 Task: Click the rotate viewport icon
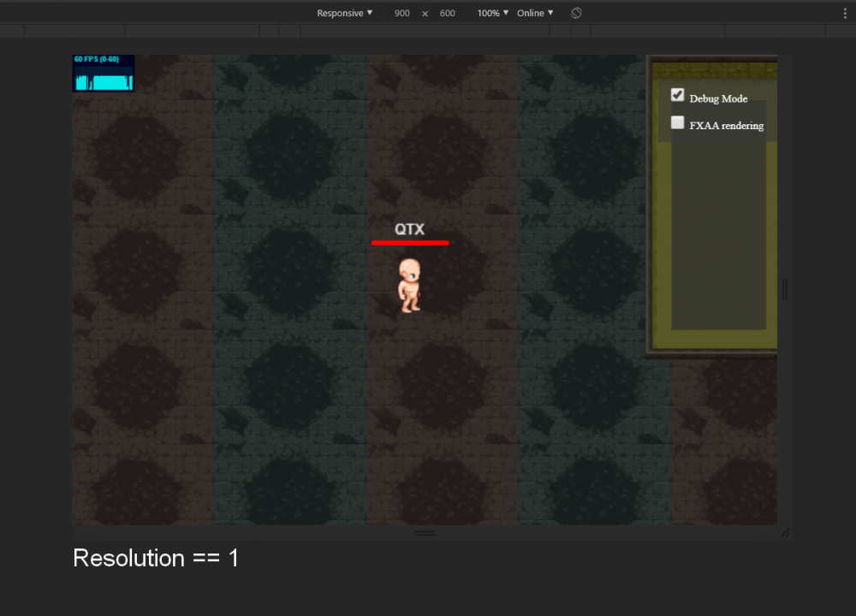(577, 13)
